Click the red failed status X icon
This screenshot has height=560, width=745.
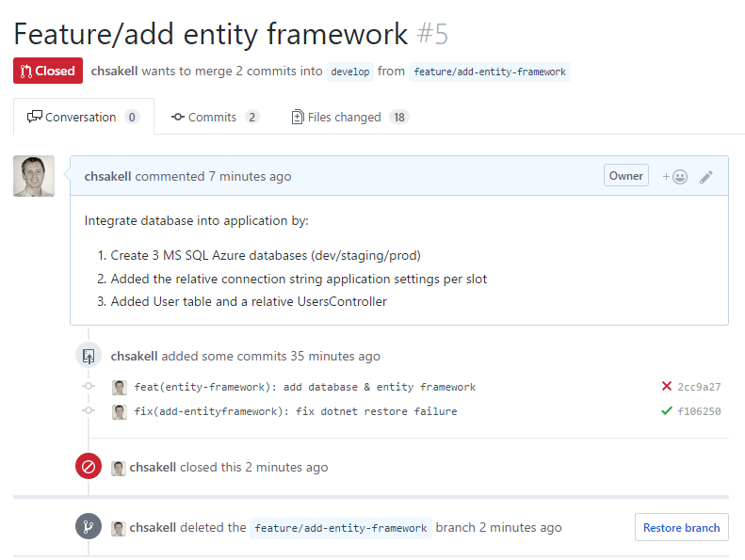[x=667, y=387]
